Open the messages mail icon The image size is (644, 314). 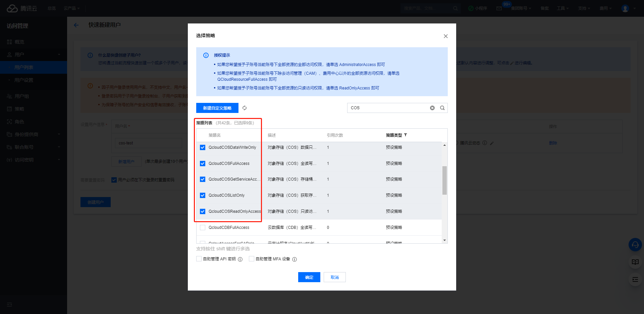pyautogui.click(x=499, y=8)
